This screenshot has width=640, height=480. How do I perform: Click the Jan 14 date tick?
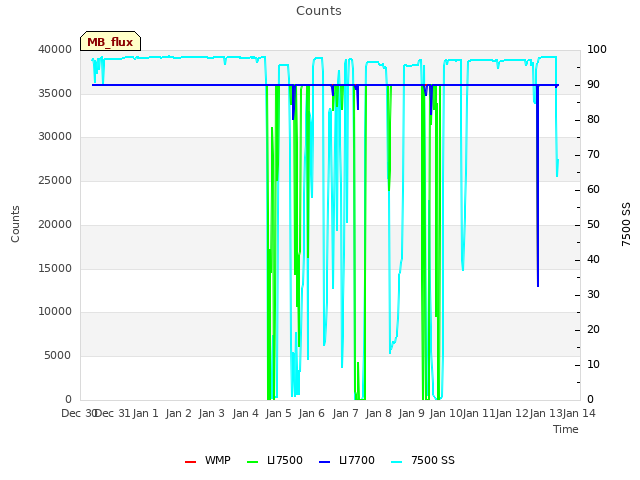(579, 414)
